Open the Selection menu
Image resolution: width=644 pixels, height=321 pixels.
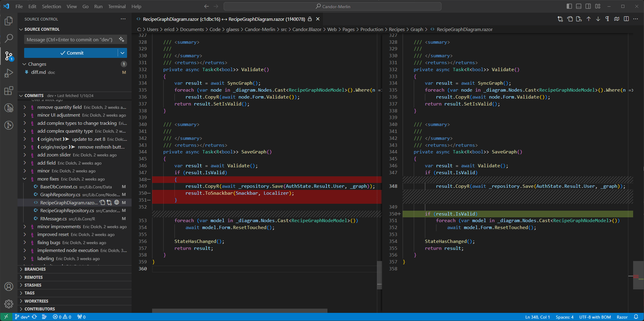[x=51, y=6]
